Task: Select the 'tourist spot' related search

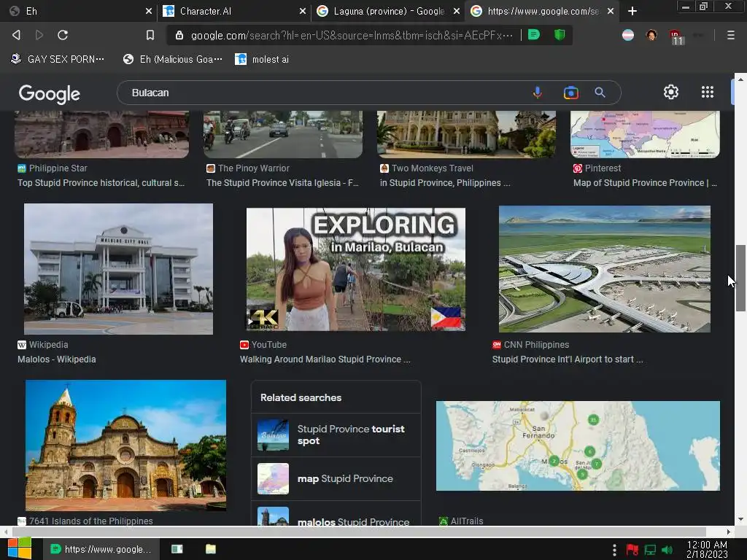Action: click(x=336, y=435)
